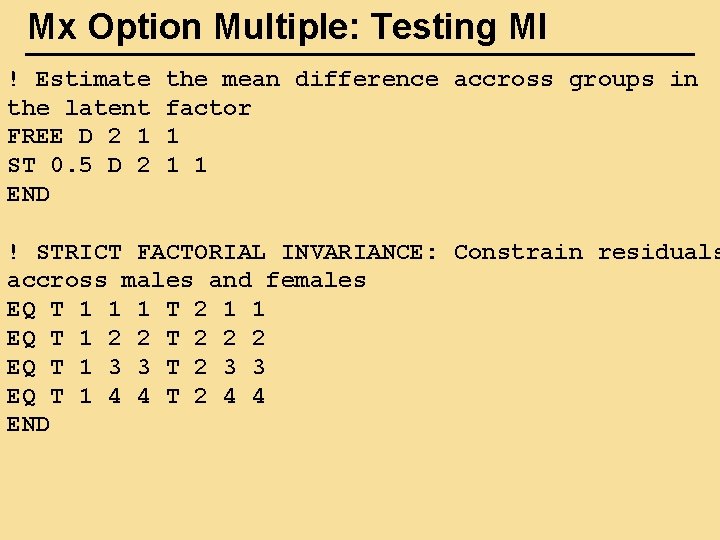Screen dimensions: 720x540
Task: Click the first "END" statement
Action: click(x=28, y=194)
